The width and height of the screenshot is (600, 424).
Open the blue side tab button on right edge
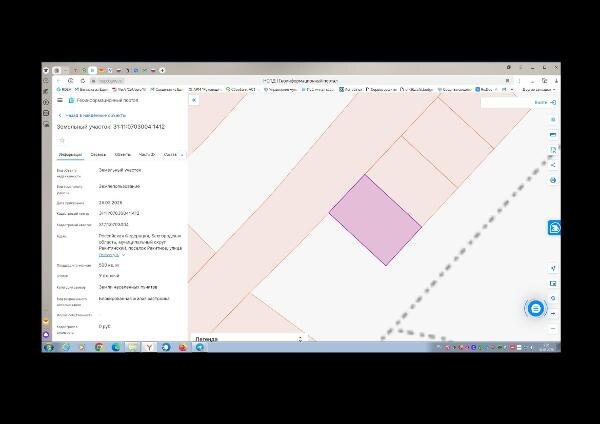coord(554,228)
